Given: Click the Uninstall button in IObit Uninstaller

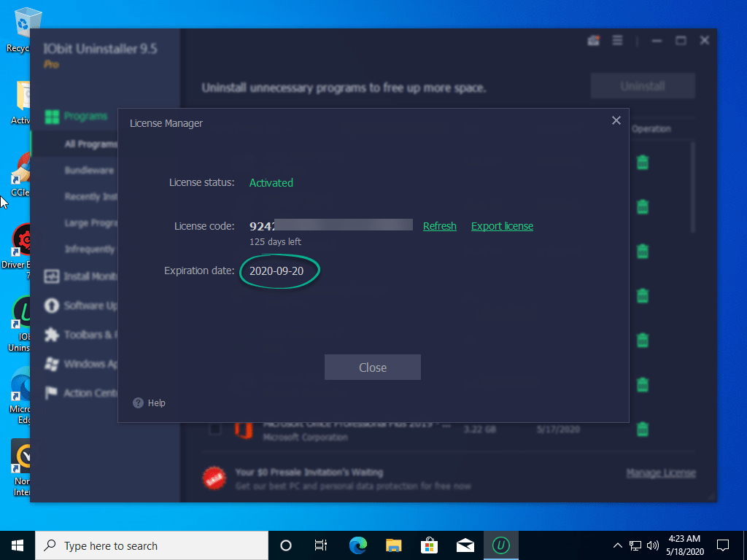Looking at the screenshot, I should point(643,86).
